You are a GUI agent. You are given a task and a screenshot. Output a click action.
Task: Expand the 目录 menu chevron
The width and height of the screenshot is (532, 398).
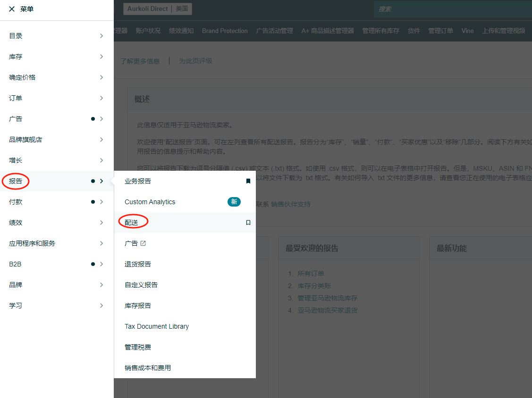(x=101, y=36)
